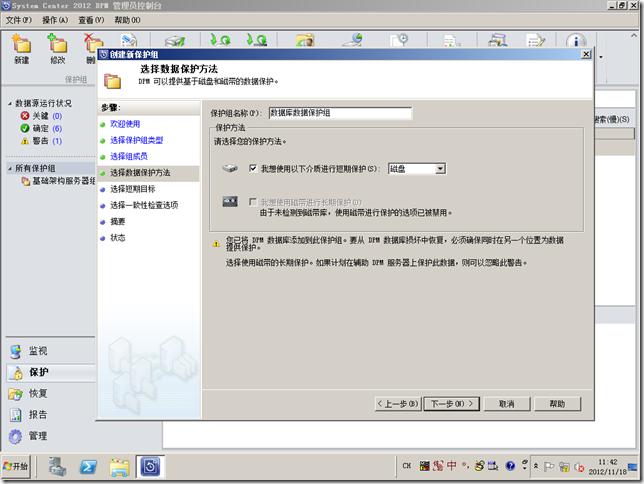The image size is (644, 484).
Task: Go to the 欢迎使用 wizard step
Action: coord(125,124)
